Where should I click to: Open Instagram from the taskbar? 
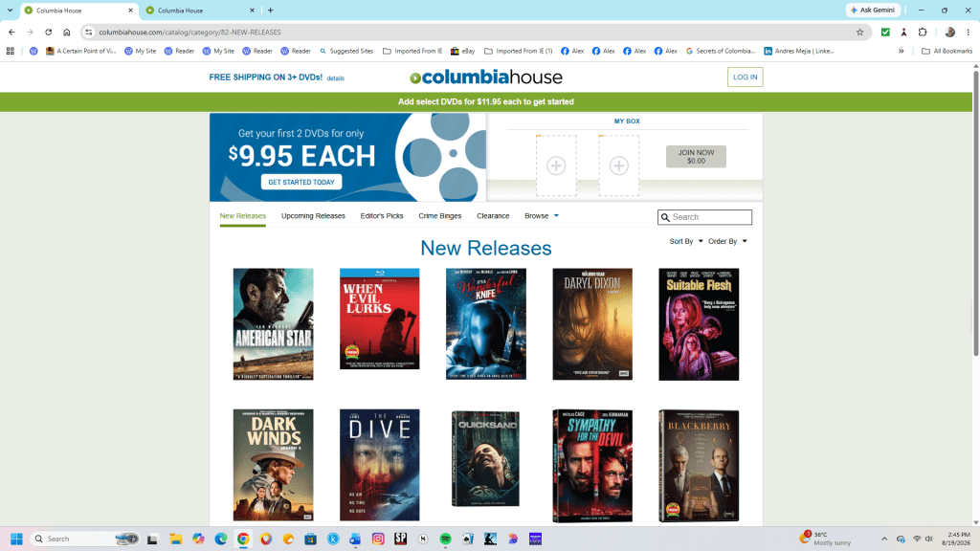click(378, 539)
